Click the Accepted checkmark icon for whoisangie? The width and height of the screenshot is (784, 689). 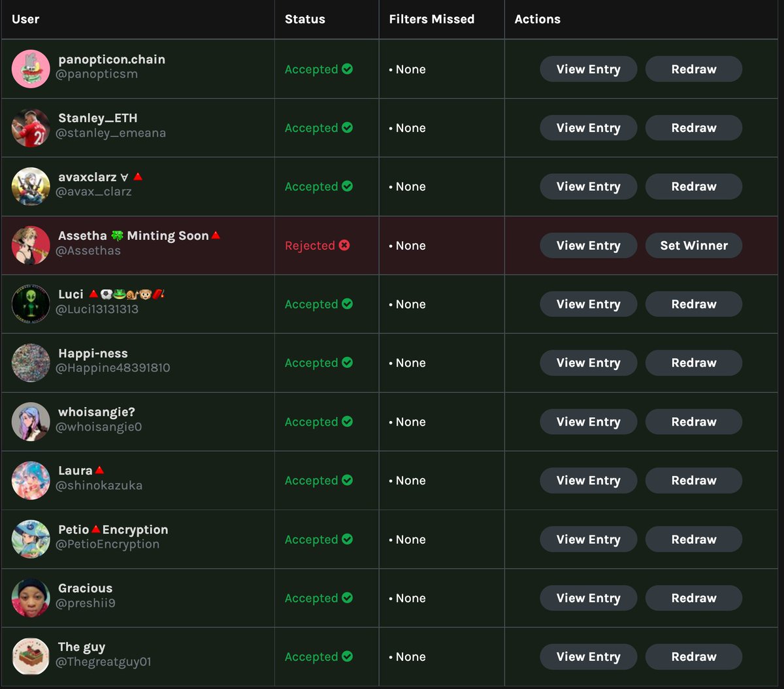coord(348,422)
